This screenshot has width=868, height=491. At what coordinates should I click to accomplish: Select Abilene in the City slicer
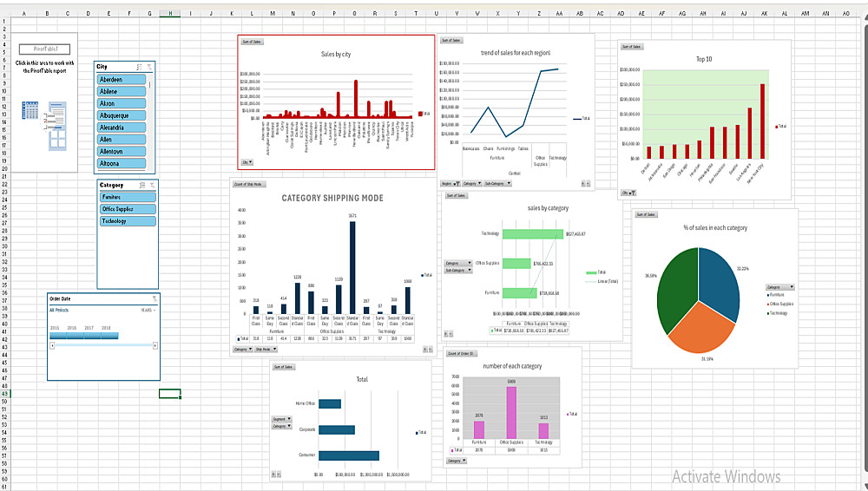coord(122,91)
